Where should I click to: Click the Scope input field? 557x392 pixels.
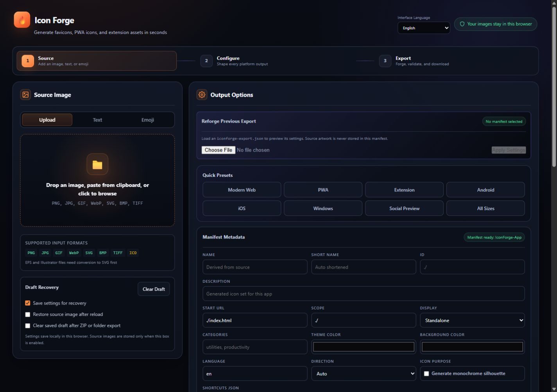pyautogui.click(x=364, y=320)
